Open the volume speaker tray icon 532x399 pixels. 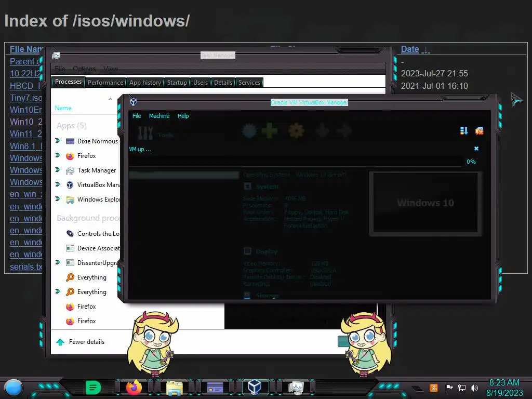(474, 388)
